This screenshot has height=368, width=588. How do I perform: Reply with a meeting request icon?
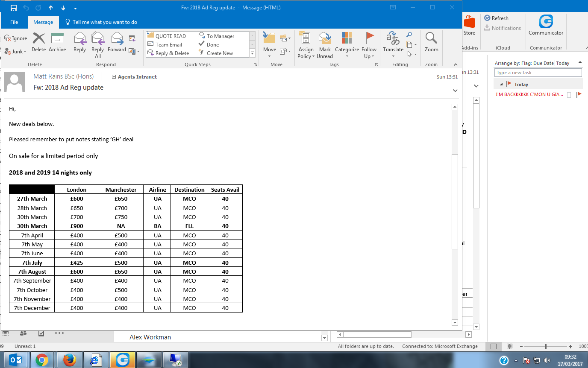point(132,38)
